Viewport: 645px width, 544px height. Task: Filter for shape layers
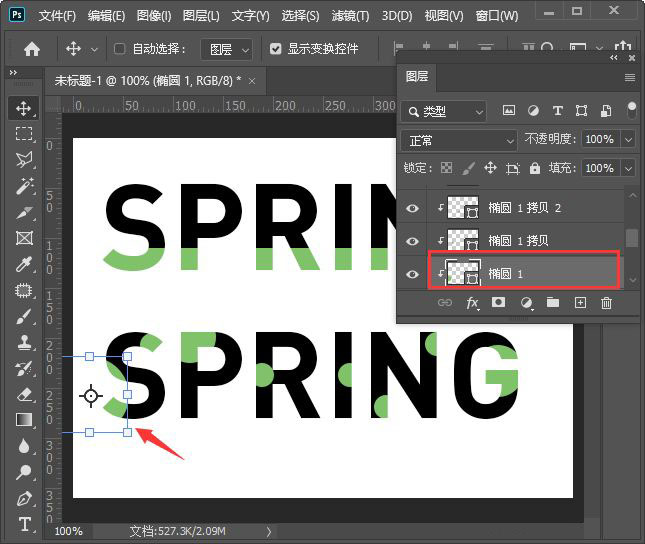581,110
